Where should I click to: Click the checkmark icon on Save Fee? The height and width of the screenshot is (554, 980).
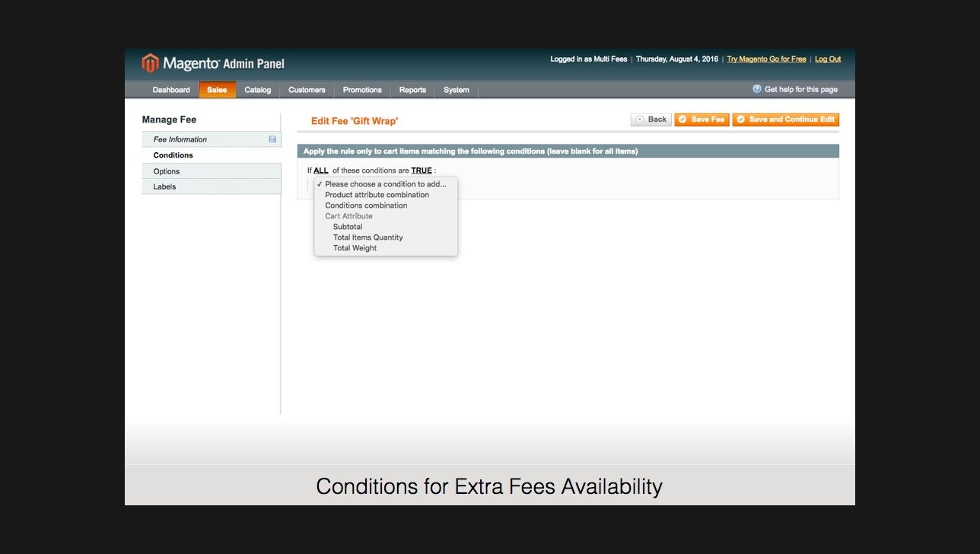[x=682, y=119]
